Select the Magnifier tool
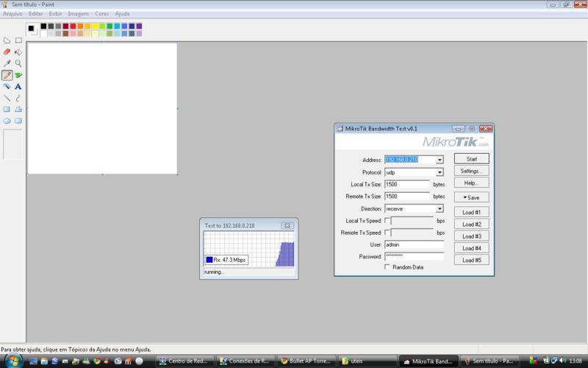588x368 pixels. click(x=18, y=63)
